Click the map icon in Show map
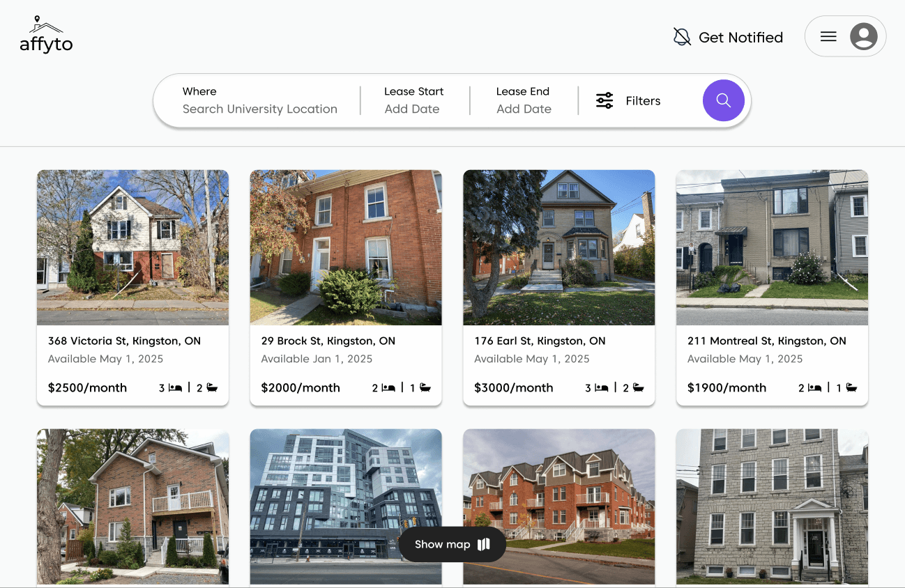 (484, 544)
